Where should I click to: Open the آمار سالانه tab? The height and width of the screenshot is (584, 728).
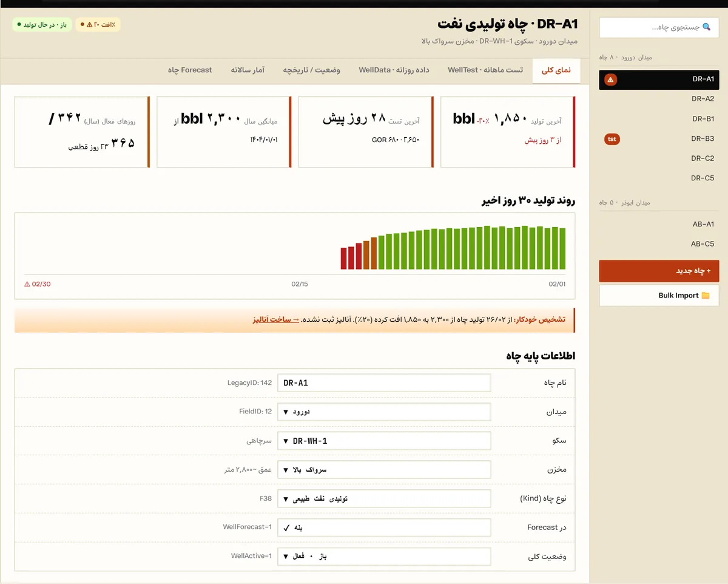(248, 70)
